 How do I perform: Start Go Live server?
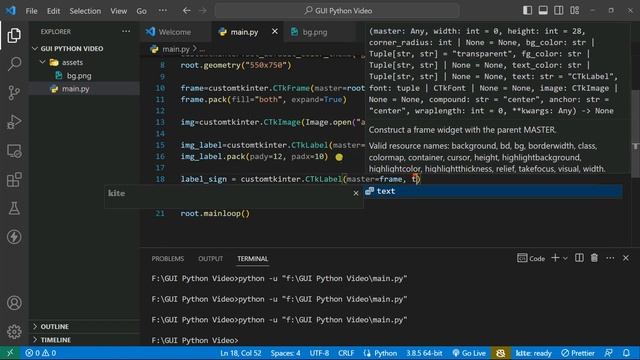(x=469, y=353)
